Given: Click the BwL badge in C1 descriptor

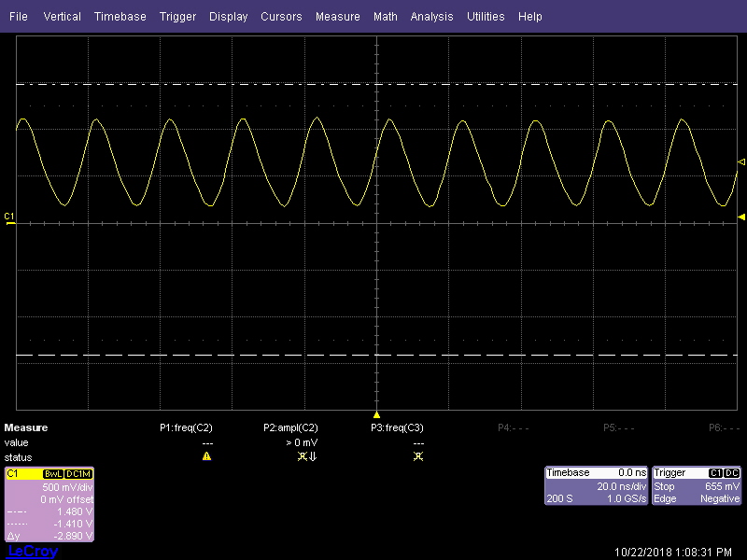Looking at the screenshot, I should coord(53,474).
